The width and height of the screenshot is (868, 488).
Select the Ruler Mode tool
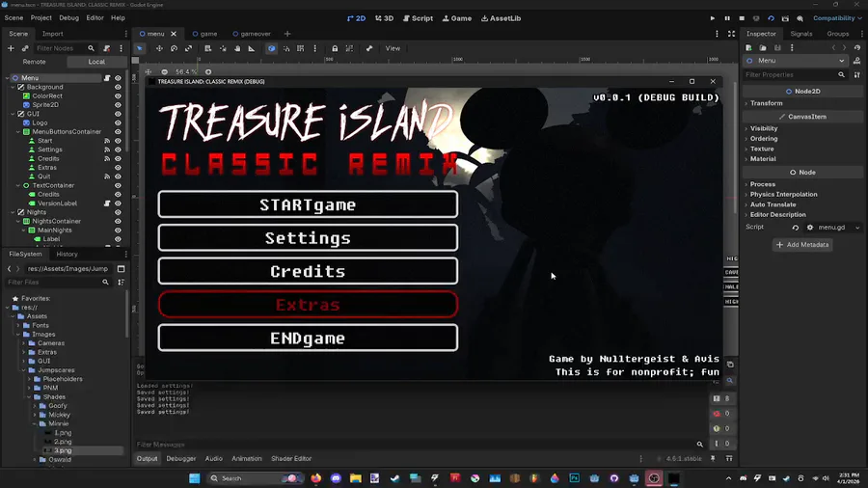pos(252,48)
